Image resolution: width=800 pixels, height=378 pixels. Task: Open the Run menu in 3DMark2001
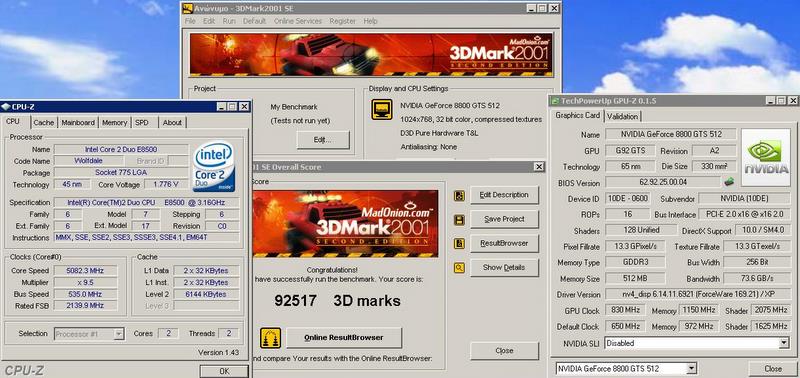coord(229,21)
